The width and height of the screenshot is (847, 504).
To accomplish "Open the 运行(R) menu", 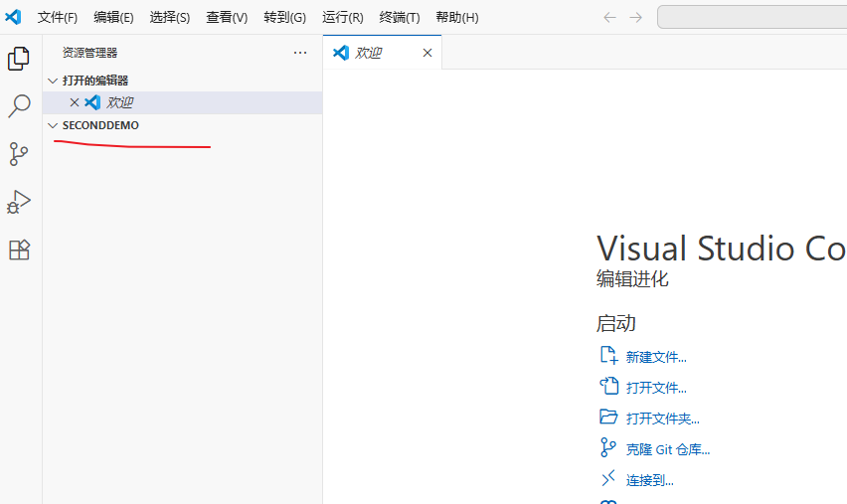I will [x=342, y=17].
